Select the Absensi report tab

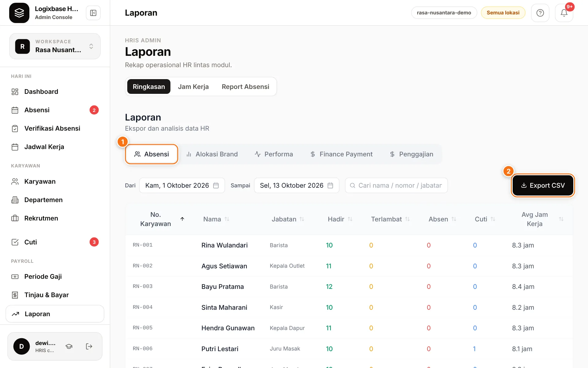pos(152,154)
